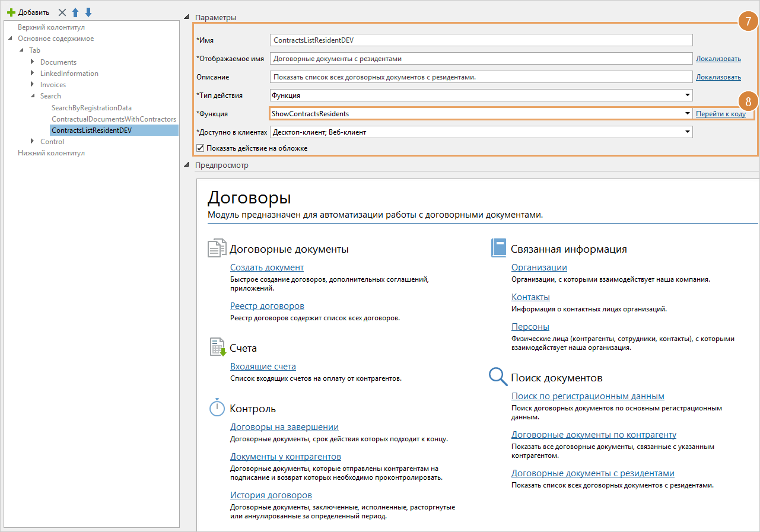Viewport: 760px width, 532px height.
Task: Collapse the Параметры section
Action: click(187, 17)
